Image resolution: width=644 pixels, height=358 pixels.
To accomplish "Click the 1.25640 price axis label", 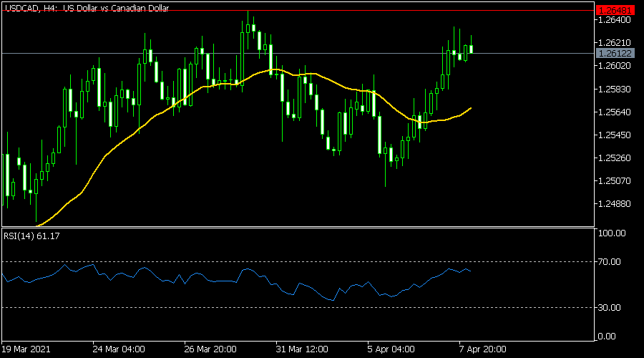I will pyautogui.click(x=615, y=112).
